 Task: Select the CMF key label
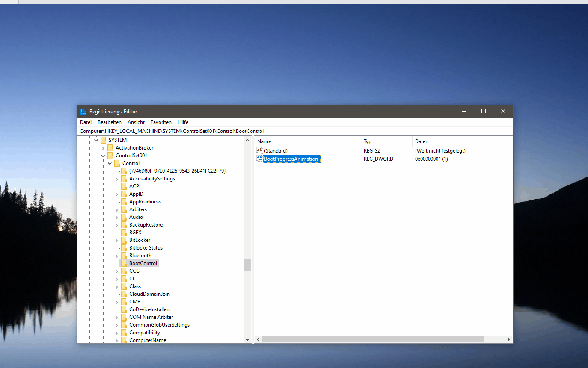coord(134,302)
